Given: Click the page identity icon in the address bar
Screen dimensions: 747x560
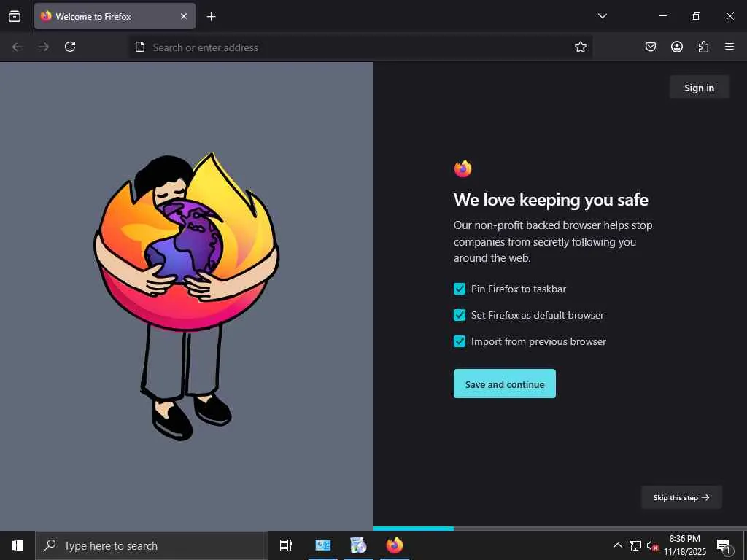Looking at the screenshot, I should coord(139,47).
